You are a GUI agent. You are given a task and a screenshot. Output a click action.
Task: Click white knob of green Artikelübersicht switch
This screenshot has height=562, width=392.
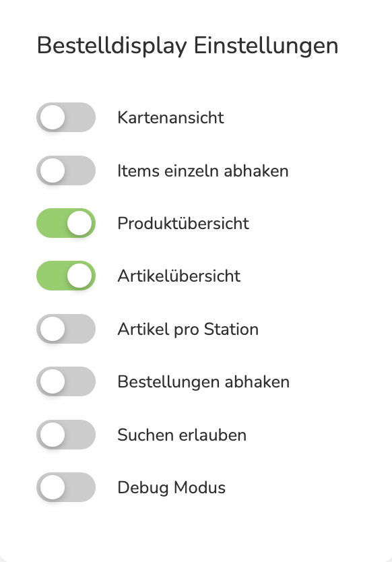point(79,276)
